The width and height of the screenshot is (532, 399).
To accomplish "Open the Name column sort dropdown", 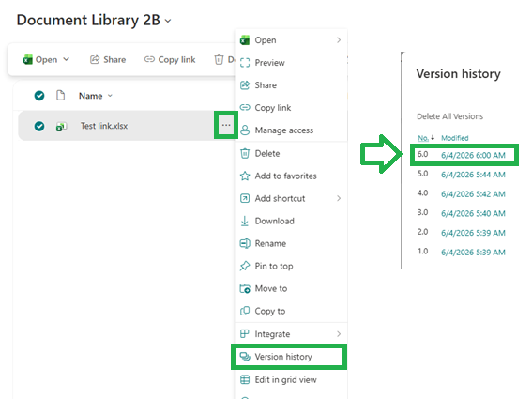I will (x=110, y=96).
